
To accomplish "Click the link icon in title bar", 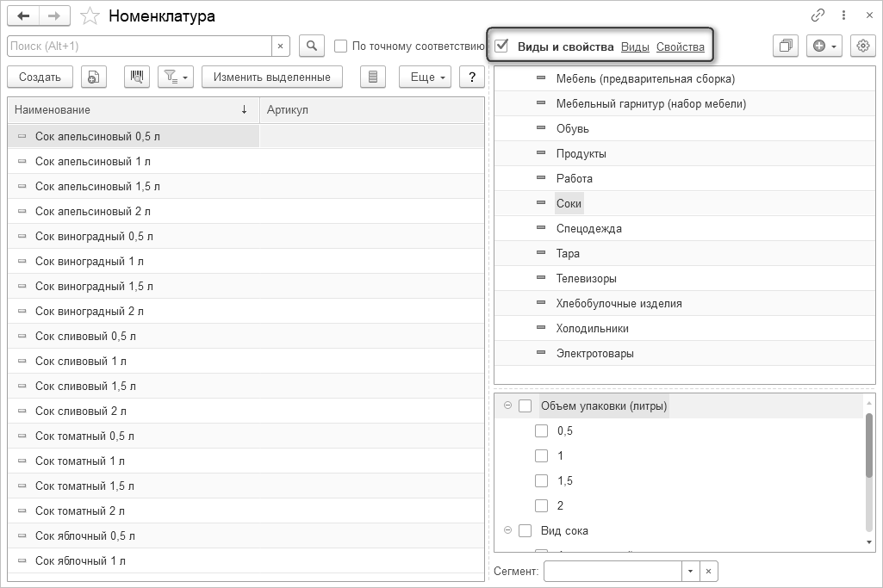I will point(818,15).
